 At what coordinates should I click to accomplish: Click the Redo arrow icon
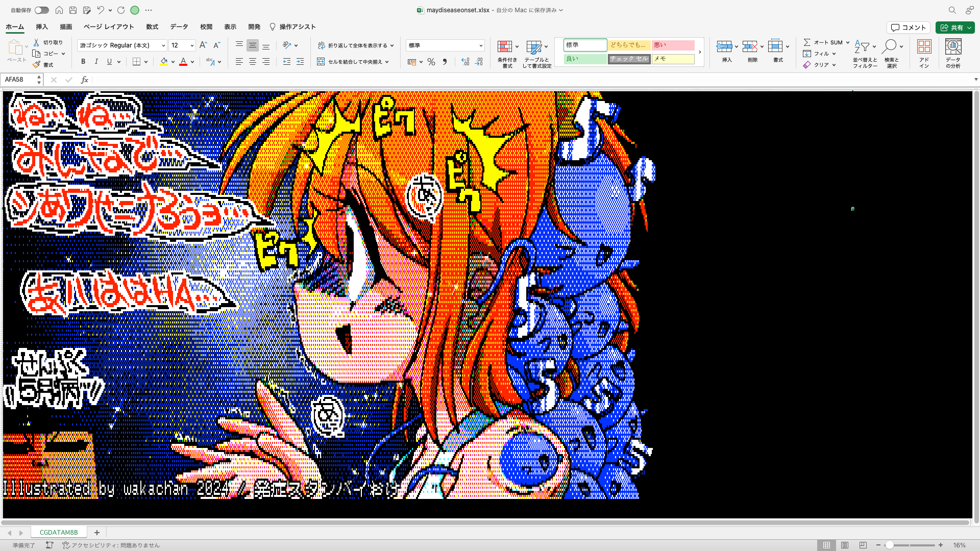coord(121,10)
